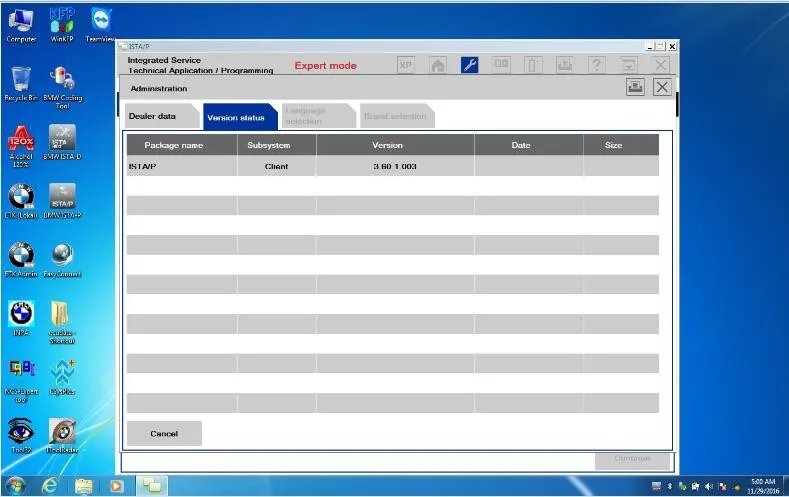Open media player taskbar icon
789x497 pixels.
(117, 486)
